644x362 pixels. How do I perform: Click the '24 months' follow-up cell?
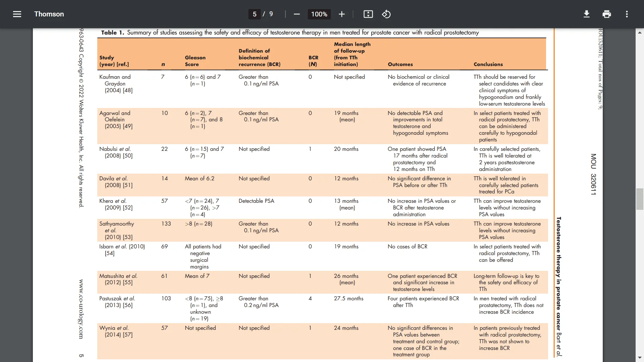[x=346, y=328]
